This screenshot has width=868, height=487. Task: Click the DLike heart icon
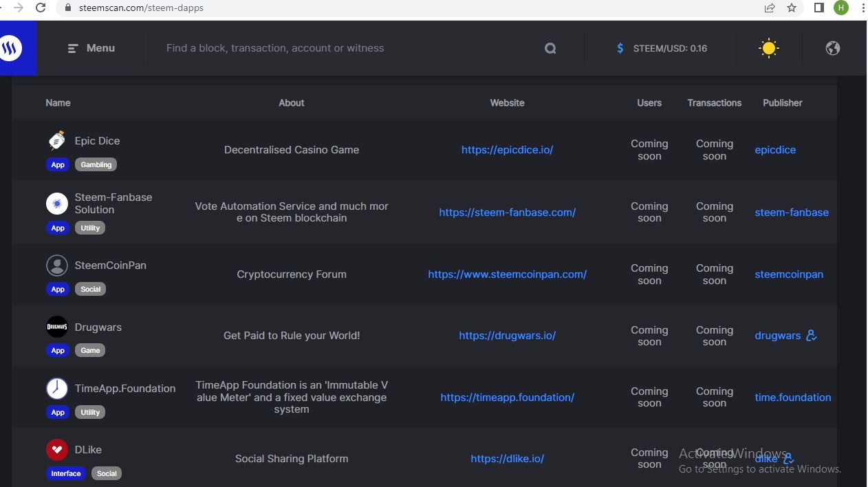pos(57,450)
